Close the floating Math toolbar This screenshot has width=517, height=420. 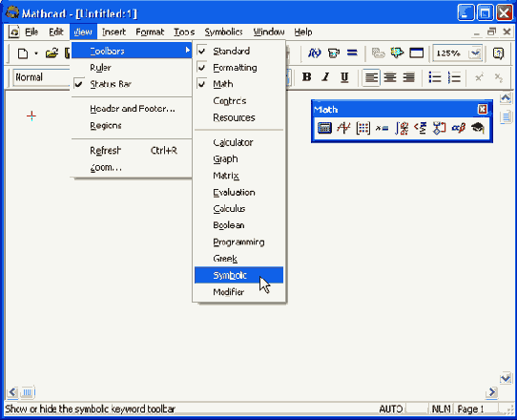[x=483, y=109]
